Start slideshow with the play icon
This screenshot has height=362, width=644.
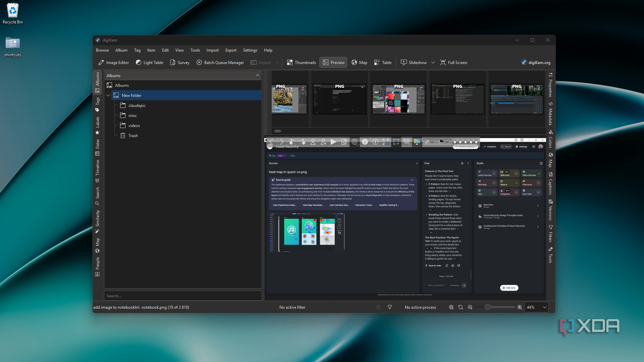[333, 142]
